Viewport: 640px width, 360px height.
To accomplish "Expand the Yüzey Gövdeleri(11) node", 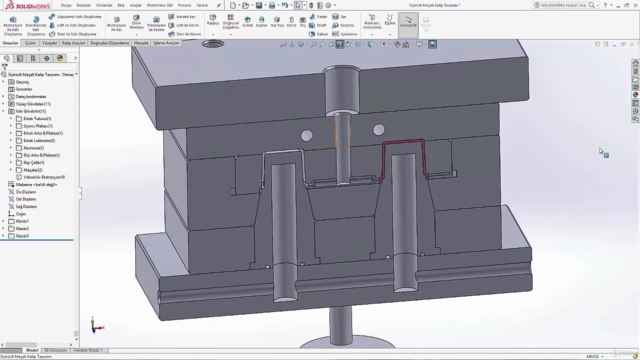I will pyautogui.click(x=4, y=104).
